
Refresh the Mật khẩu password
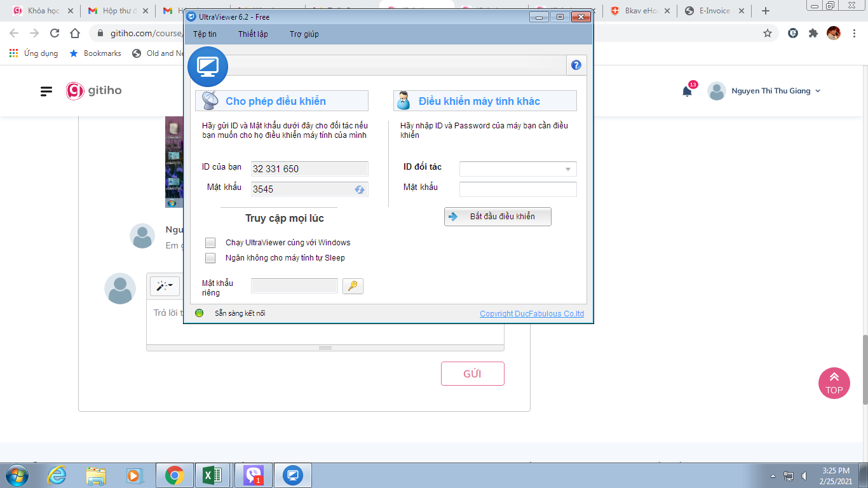[x=360, y=189]
